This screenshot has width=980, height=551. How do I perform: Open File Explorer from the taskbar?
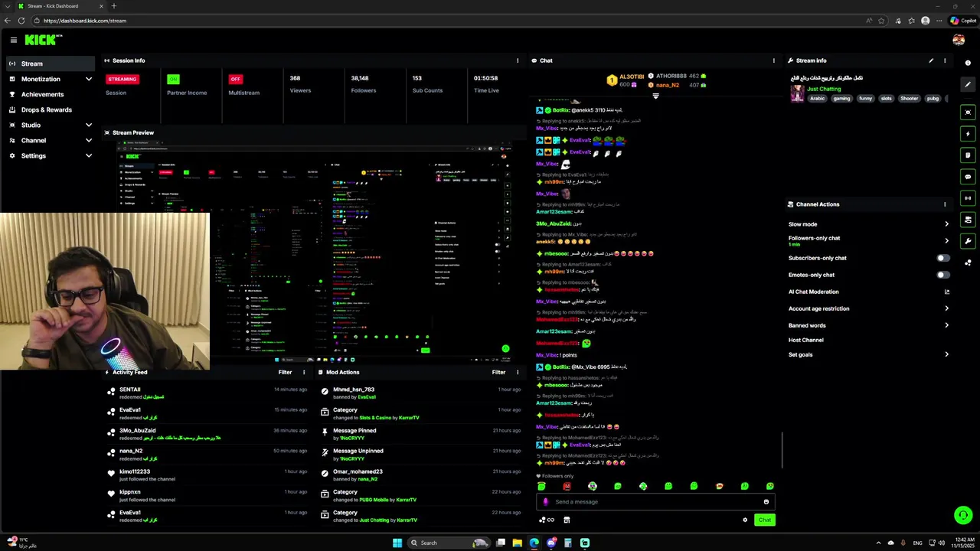click(517, 543)
